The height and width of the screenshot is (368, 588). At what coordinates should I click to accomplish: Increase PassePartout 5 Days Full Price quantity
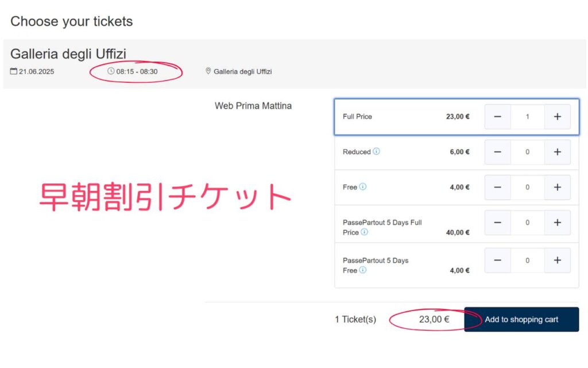coord(557,223)
